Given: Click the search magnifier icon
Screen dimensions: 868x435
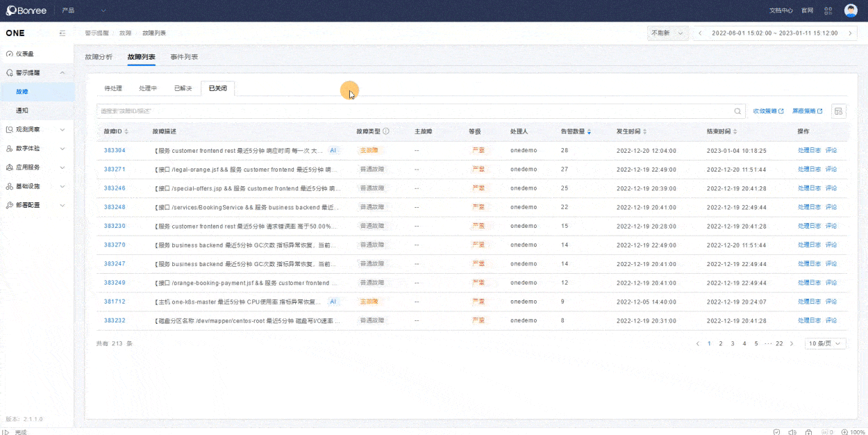Looking at the screenshot, I should point(737,111).
